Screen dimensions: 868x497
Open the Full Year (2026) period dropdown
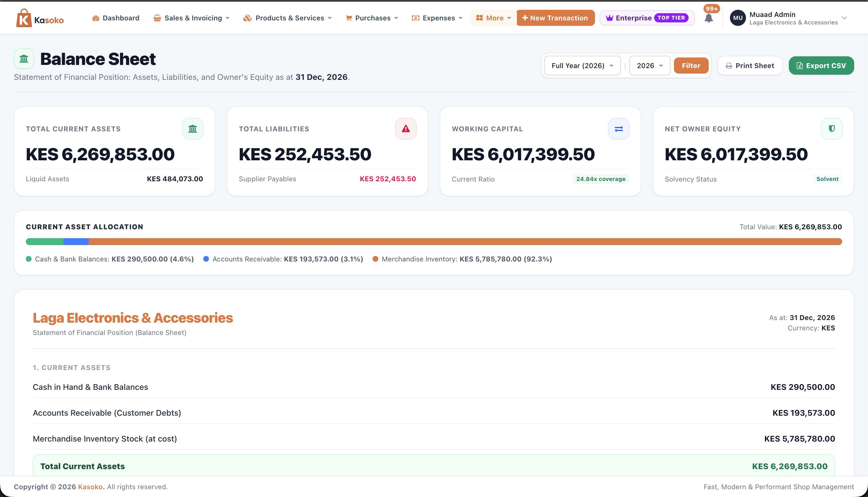tap(582, 66)
